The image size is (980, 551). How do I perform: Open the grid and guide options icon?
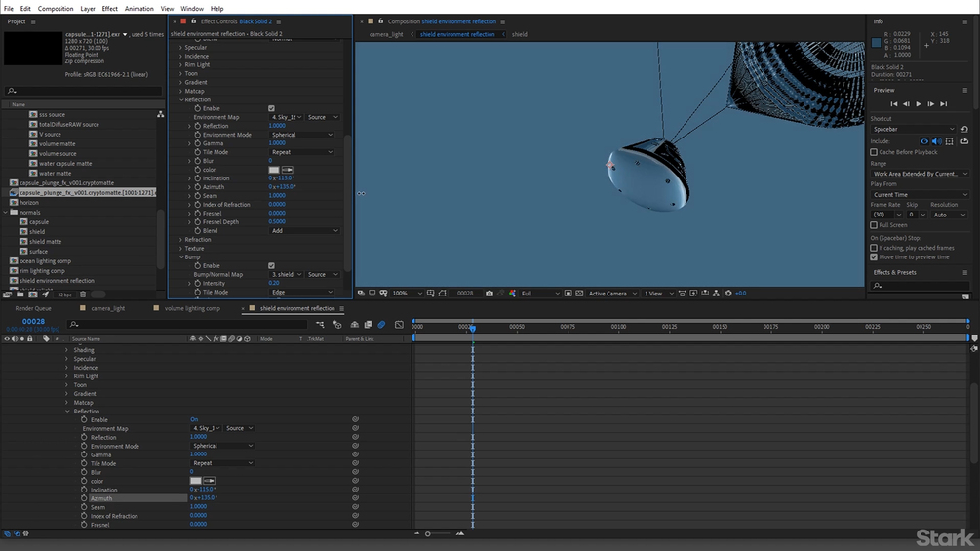[x=431, y=293]
